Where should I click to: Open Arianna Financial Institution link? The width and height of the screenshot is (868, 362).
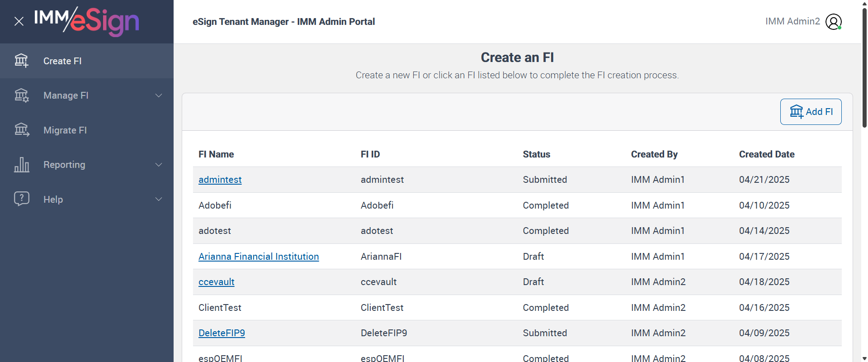(x=259, y=257)
